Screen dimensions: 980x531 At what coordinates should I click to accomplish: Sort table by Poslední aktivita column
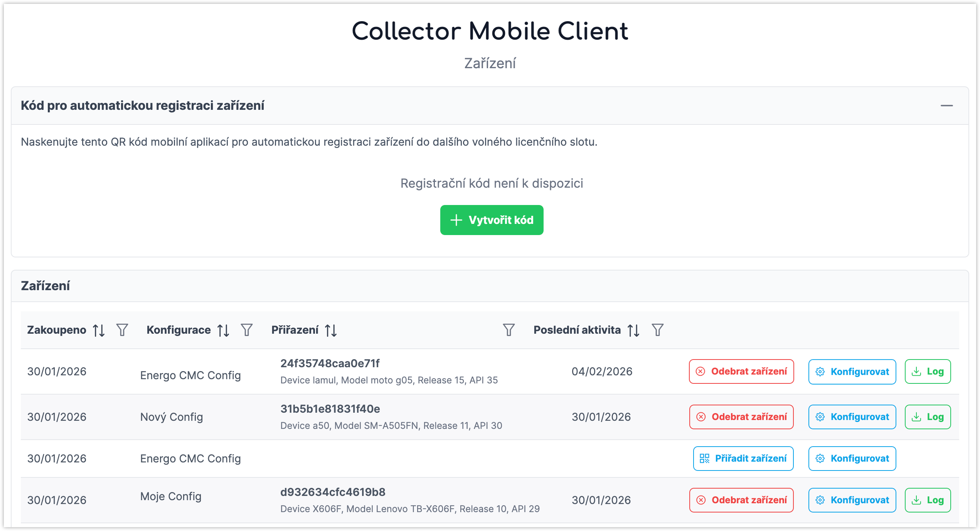click(x=633, y=330)
